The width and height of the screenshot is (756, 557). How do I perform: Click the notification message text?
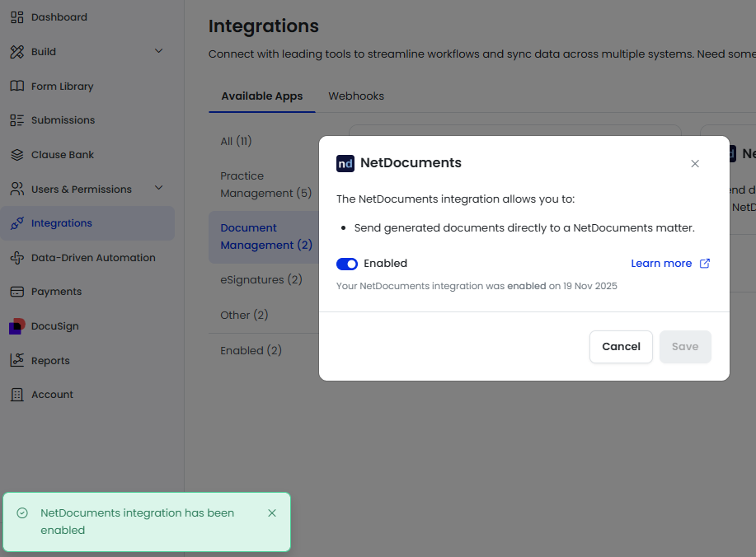(x=138, y=522)
